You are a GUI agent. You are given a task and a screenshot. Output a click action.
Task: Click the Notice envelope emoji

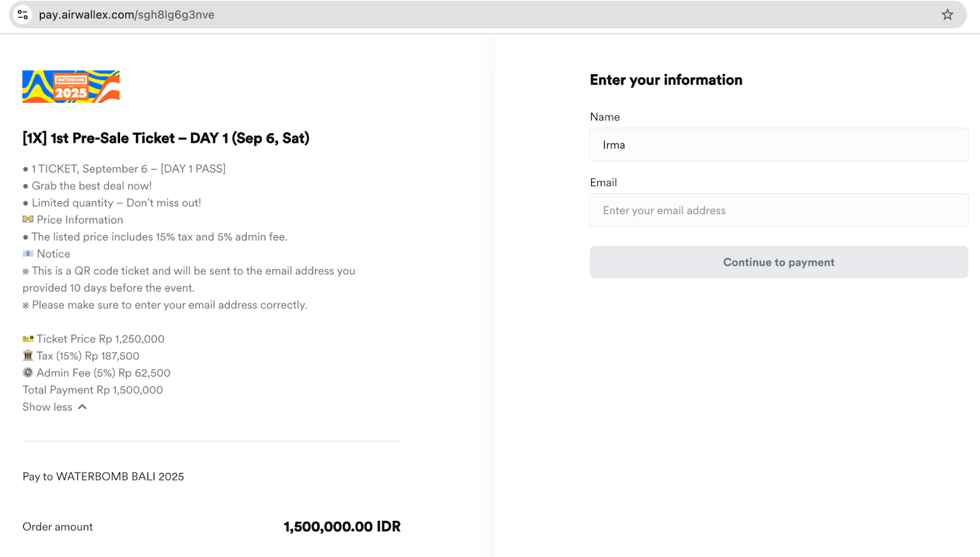point(28,253)
